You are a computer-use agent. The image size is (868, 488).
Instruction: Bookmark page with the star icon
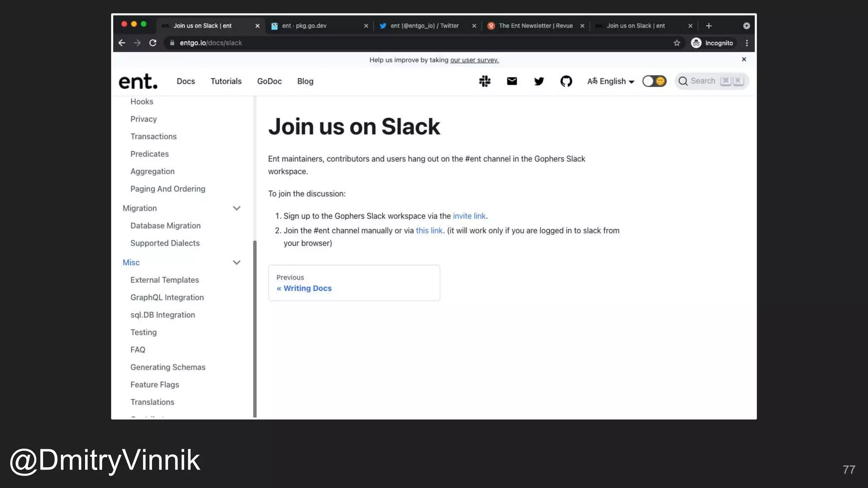(676, 43)
